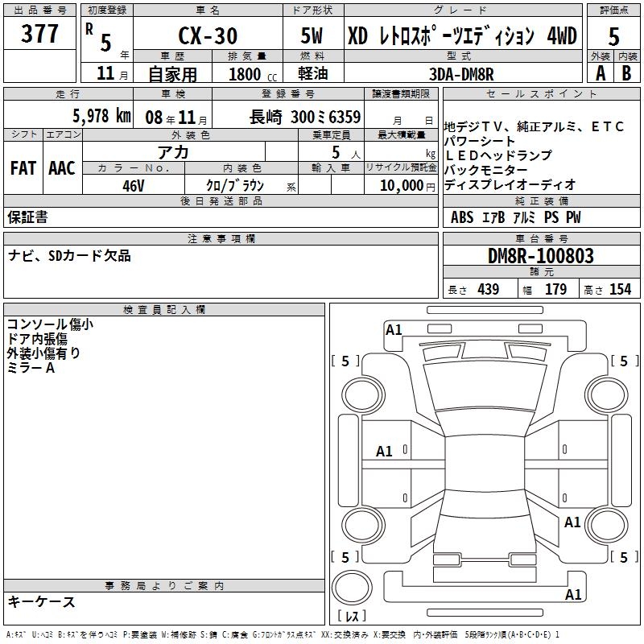
Task: Select inspector note 外装小傷有り
Action: pyautogui.click(x=43, y=353)
